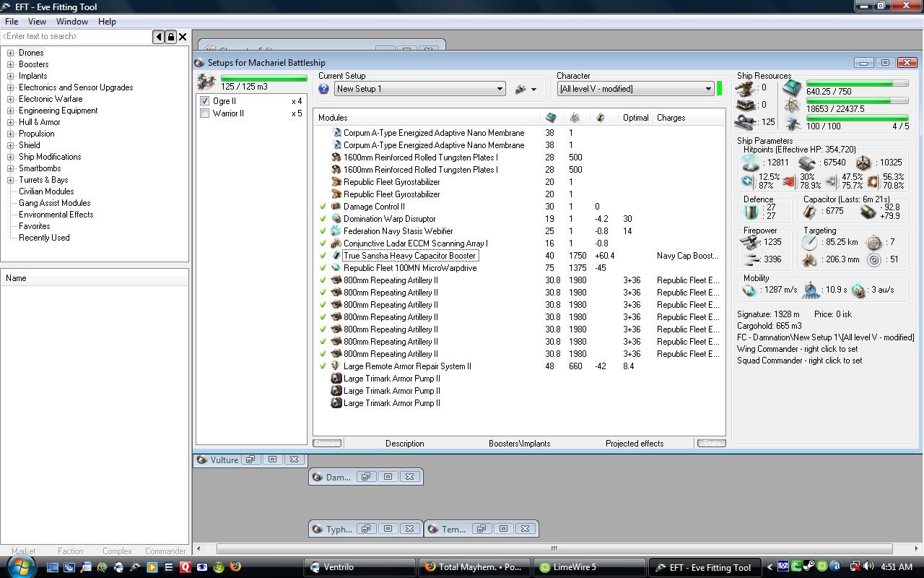
Task: Click the lock button beside search box
Action: point(171,37)
